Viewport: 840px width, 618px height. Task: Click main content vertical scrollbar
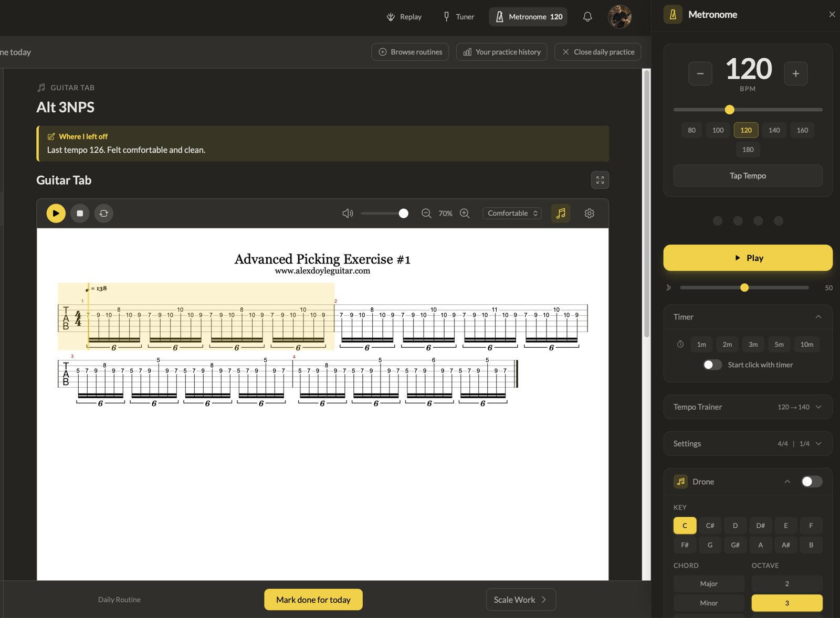647,204
